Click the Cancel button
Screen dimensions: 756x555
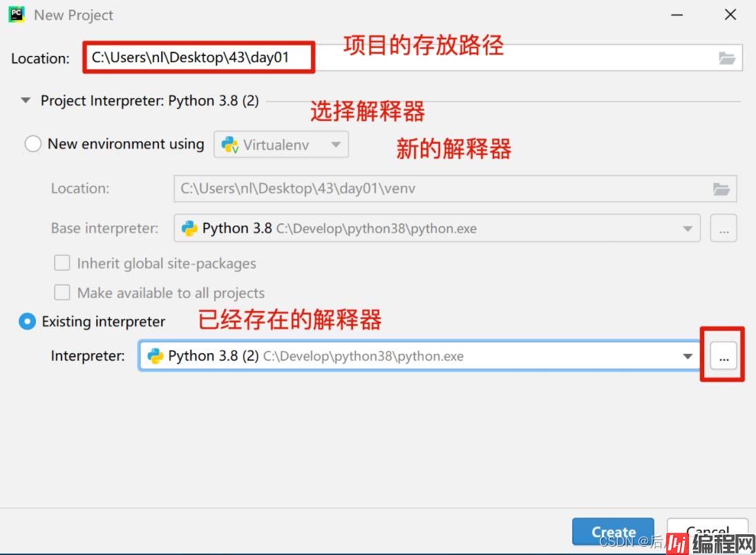pyautogui.click(x=708, y=532)
